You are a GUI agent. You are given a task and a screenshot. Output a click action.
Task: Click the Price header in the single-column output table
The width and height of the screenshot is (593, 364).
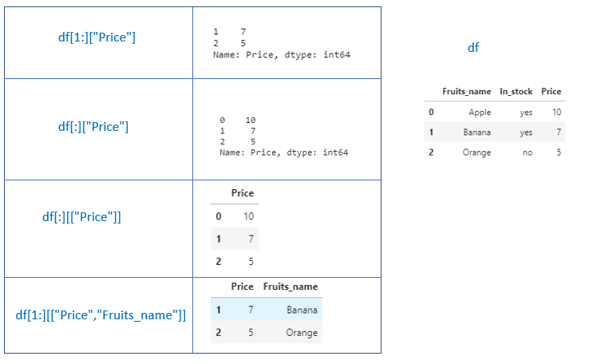pyautogui.click(x=242, y=193)
